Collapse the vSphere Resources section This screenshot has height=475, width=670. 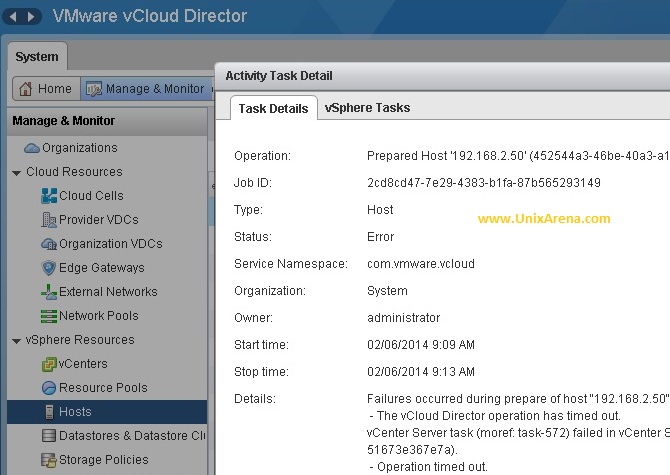coord(17,341)
